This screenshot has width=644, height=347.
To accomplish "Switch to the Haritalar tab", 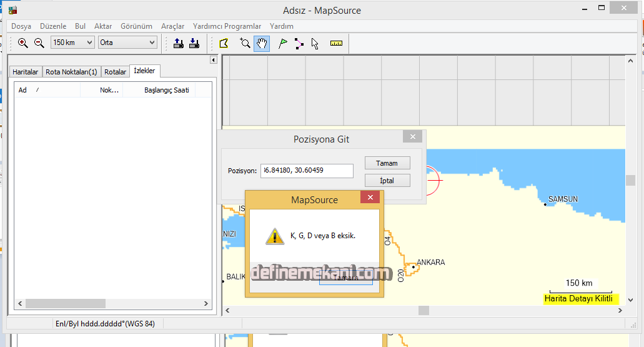I will [x=26, y=72].
